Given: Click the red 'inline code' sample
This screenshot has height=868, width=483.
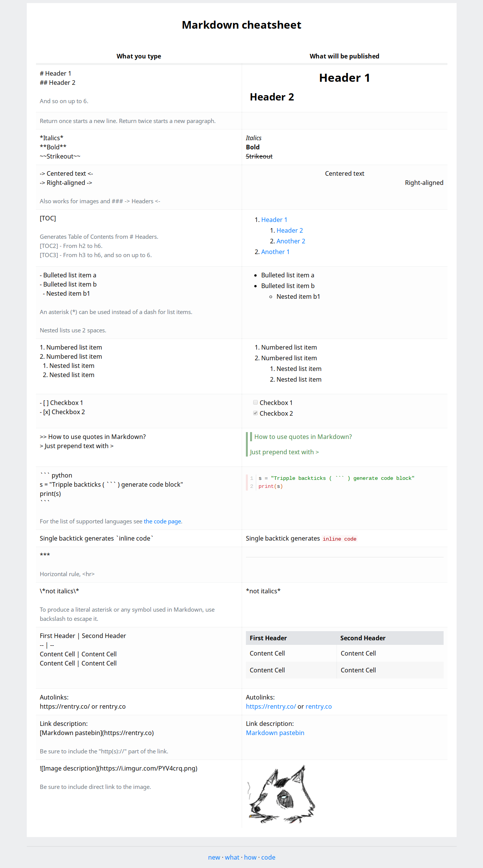Looking at the screenshot, I should pyautogui.click(x=340, y=539).
